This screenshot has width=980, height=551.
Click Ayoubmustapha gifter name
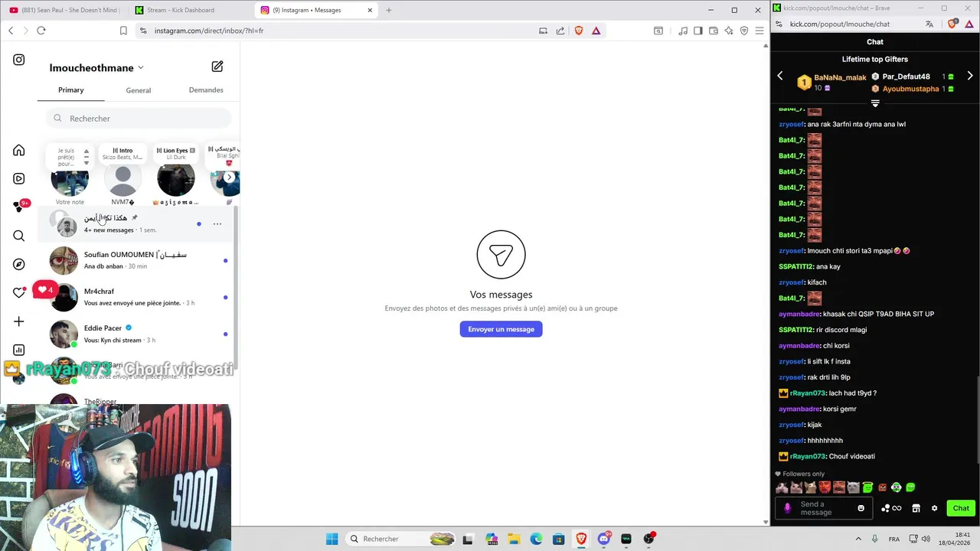910,89
